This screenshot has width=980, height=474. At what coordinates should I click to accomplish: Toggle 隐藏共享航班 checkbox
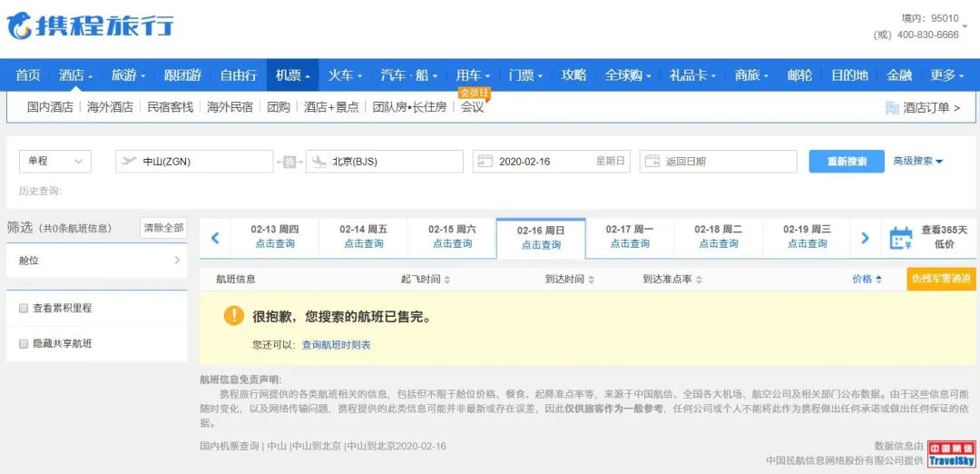(24, 344)
